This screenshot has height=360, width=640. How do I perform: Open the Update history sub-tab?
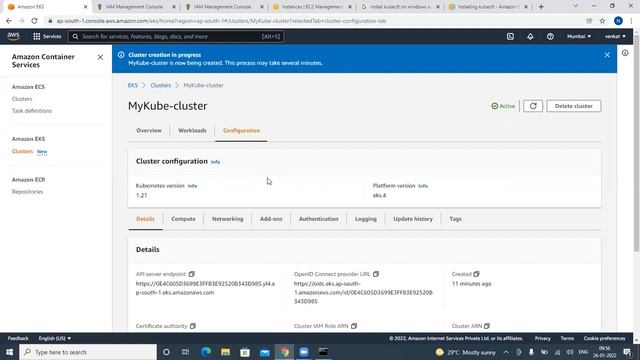click(x=413, y=219)
